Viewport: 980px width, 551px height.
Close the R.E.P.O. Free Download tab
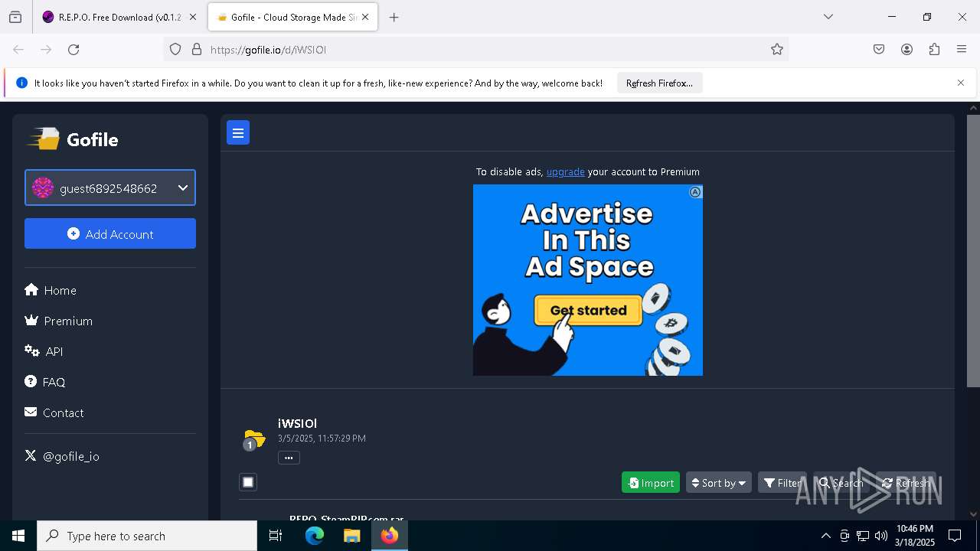pos(193,17)
